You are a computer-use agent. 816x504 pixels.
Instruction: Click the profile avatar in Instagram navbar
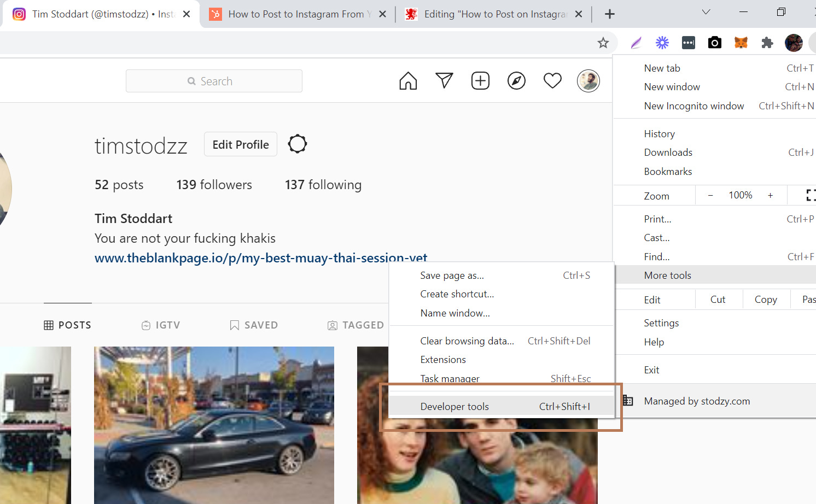[x=588, y=81]
